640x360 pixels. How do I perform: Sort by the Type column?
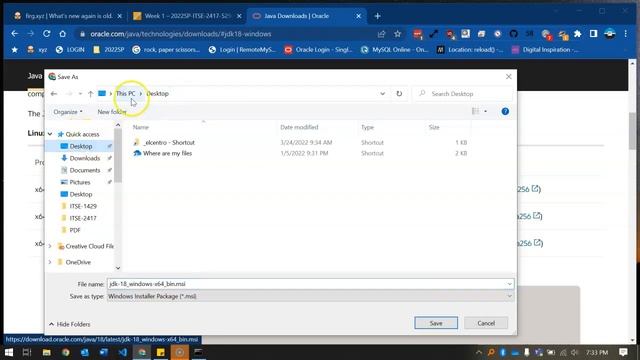click(x=367, y=127)
